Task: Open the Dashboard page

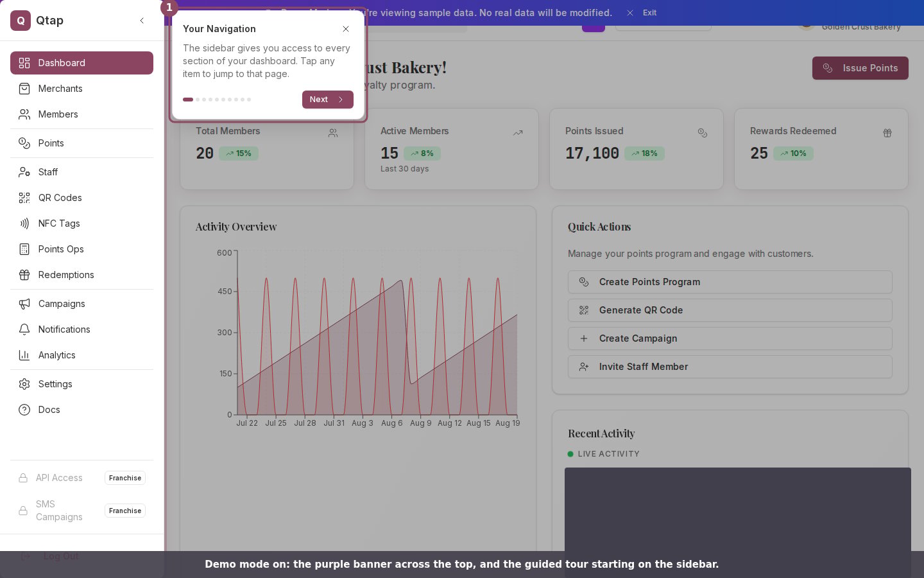Action: tap(81, 63)
